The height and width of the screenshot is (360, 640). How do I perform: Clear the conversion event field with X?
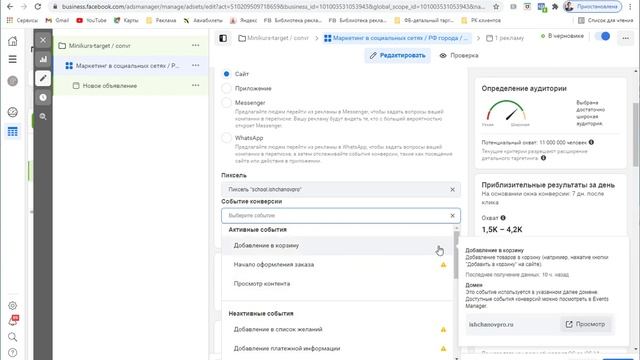point(452,216)
